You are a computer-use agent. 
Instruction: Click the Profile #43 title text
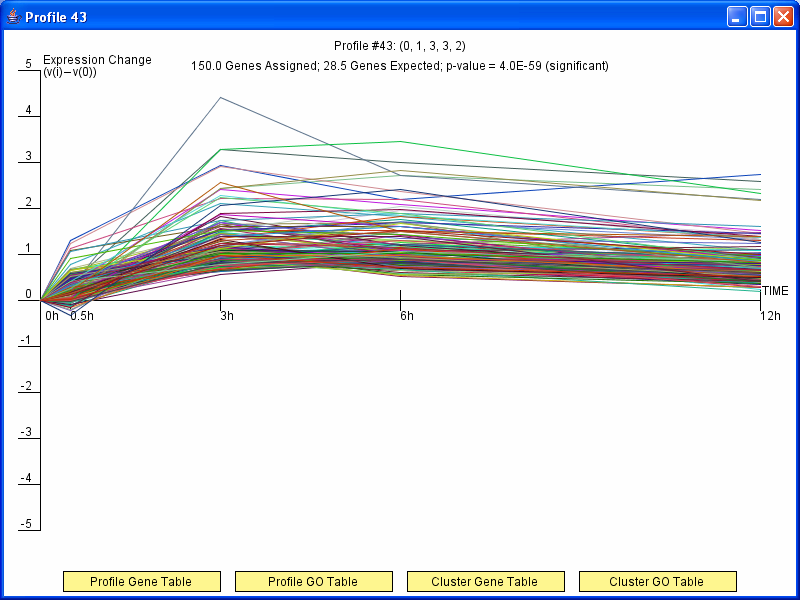tap(399, 46)
